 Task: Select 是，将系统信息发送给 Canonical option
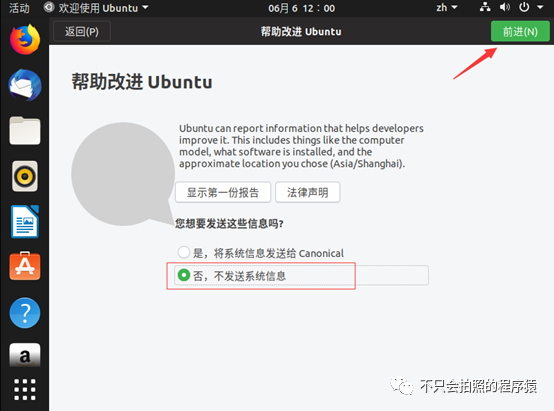pos(261,253)
